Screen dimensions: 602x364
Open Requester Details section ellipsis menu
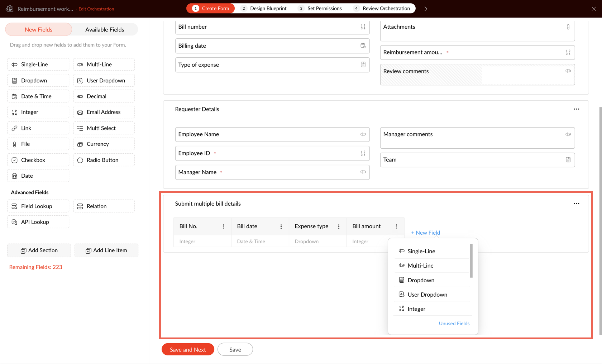576,109
